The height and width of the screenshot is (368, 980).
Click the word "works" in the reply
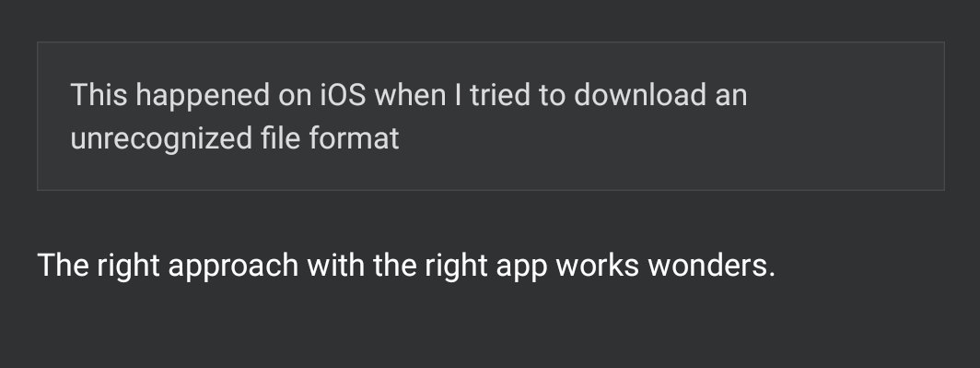(x=598, y=266)
